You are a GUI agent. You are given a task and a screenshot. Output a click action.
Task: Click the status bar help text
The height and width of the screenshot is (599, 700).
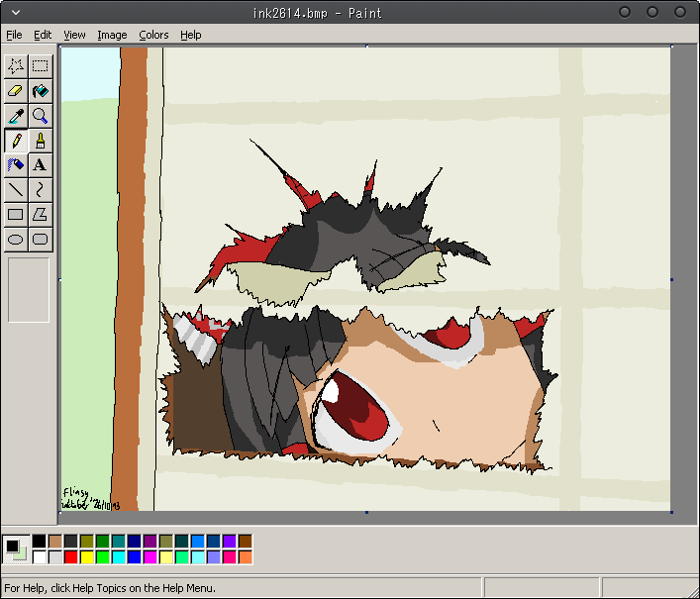coord(110,588)
